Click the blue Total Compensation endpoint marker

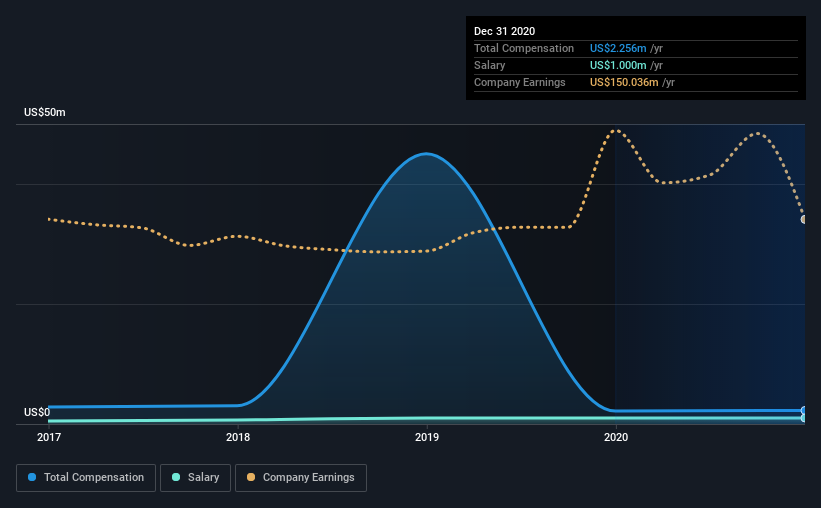click(804, 411)
